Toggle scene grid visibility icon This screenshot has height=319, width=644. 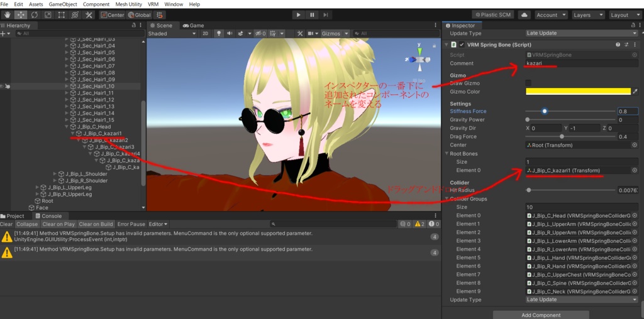[272, 34]
